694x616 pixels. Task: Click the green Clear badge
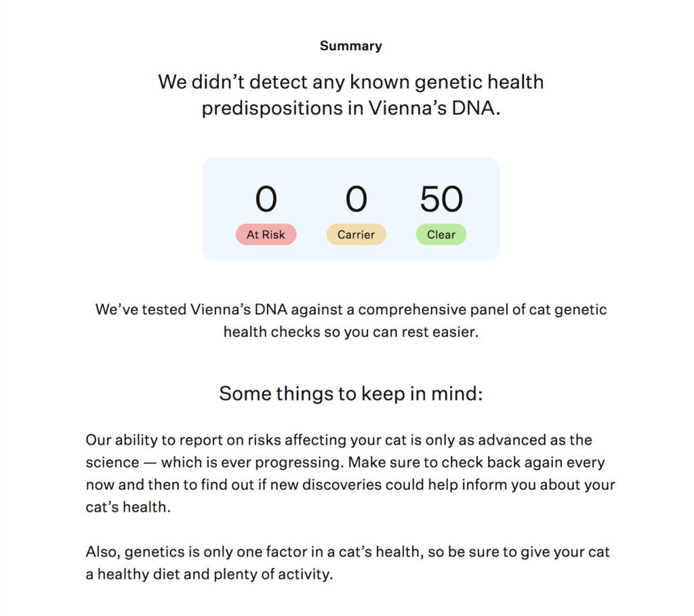click(x=441, y=234)
